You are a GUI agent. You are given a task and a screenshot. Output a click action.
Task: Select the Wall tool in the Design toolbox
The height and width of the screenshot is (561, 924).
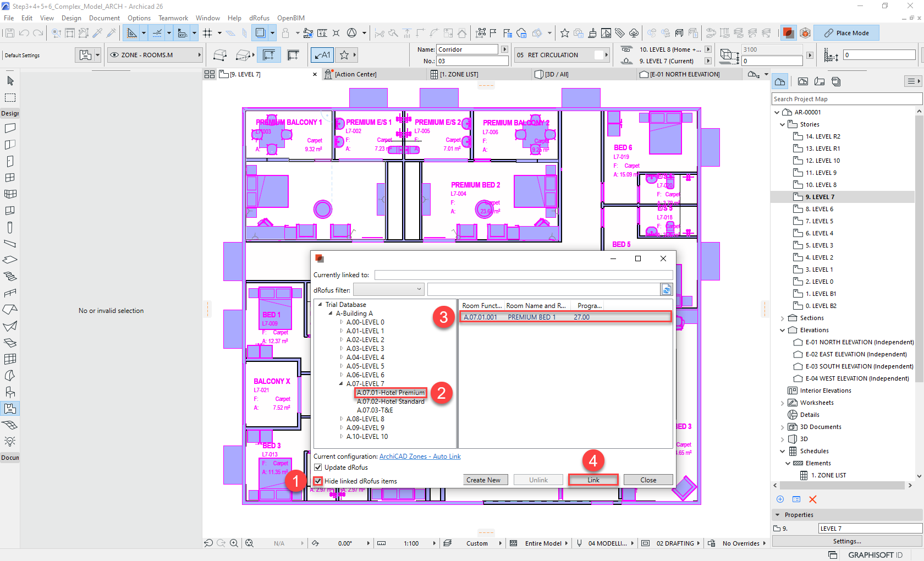[x=10, y=128]
